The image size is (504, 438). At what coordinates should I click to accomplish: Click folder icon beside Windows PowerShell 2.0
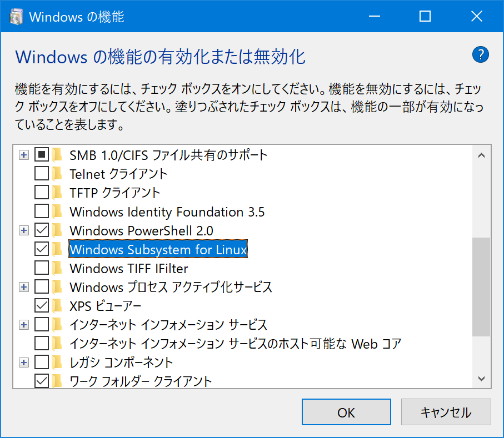[57, 230]
